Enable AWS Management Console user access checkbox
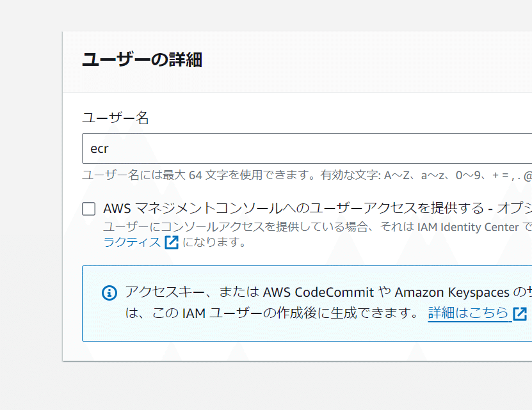Screen dimensions: 532x410 (x=89, y=209)
